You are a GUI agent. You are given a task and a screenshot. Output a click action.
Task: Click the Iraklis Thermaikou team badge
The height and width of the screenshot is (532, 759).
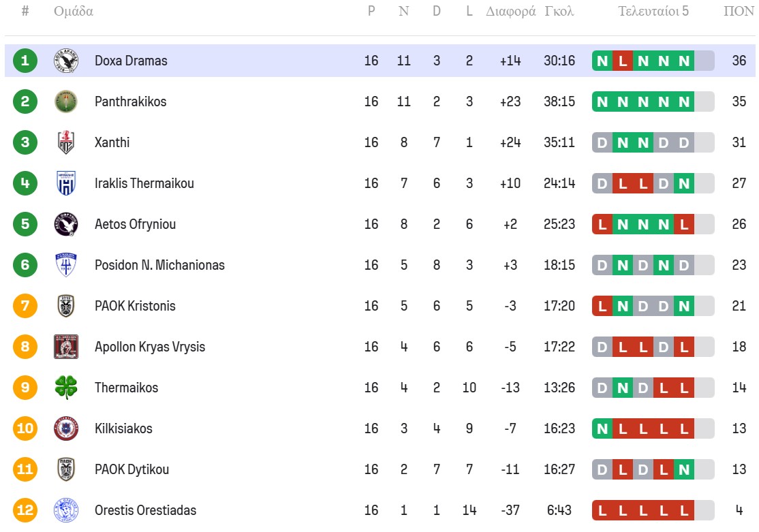pos(66,183)
